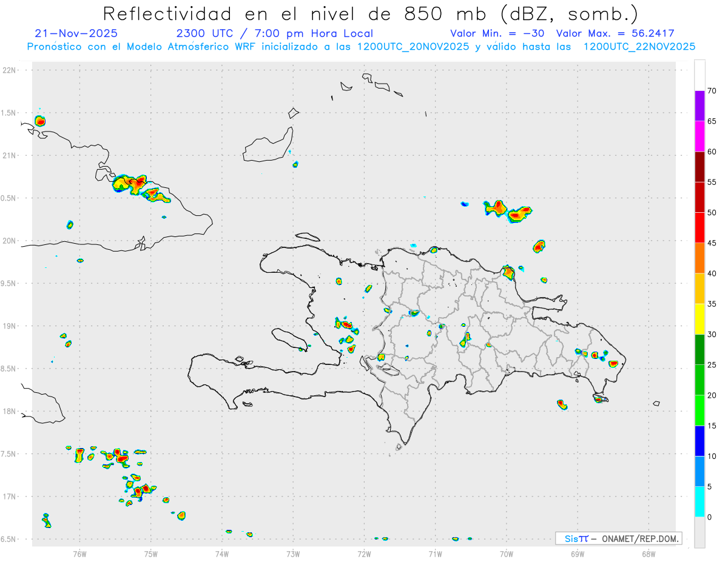Click the initialization time '1200UTC_20NOV2025'
This screenshot has height=562, width=728.
[x=413, y=46]
